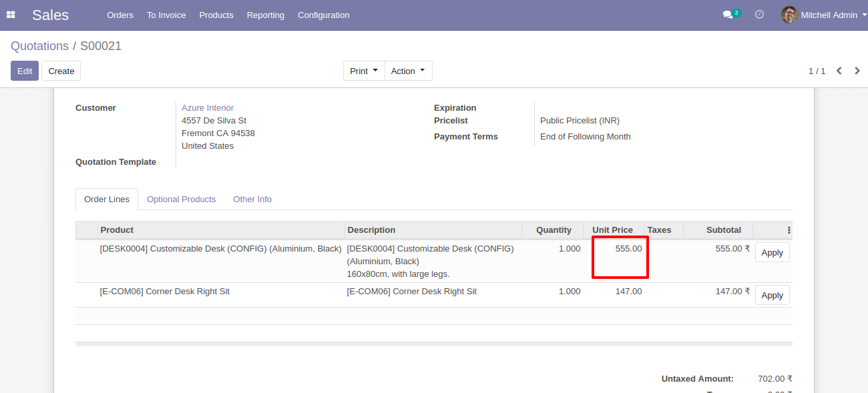Open column options kebab icon
868x393 pixels.
[789, 230]
